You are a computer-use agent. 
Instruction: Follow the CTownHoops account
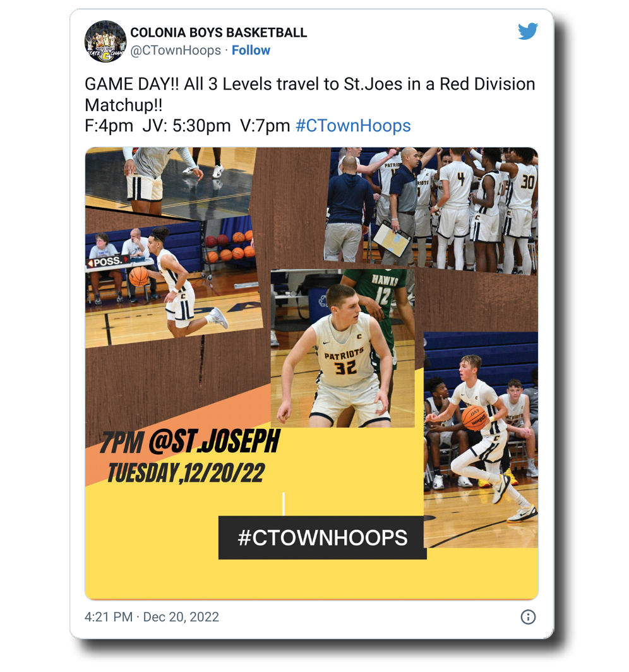tap(251, 50)
